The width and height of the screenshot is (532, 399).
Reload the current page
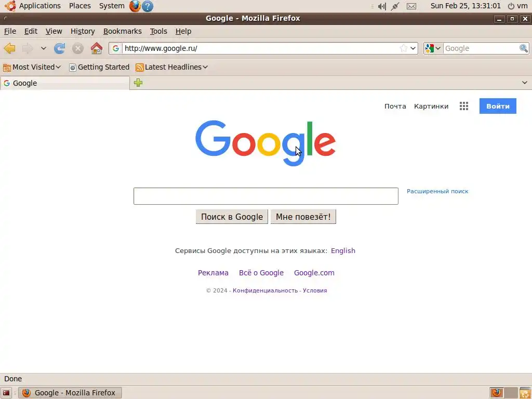[59, 48]
